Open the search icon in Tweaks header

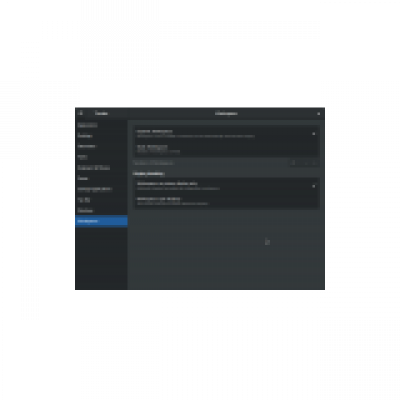[x=81, y=113]
